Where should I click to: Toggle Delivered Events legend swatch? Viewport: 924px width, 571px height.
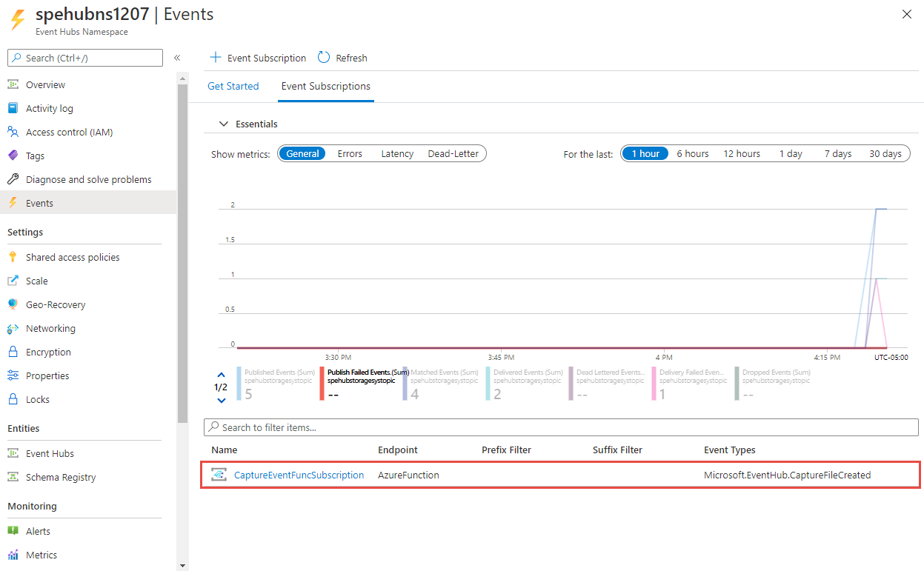pos(488,384)
